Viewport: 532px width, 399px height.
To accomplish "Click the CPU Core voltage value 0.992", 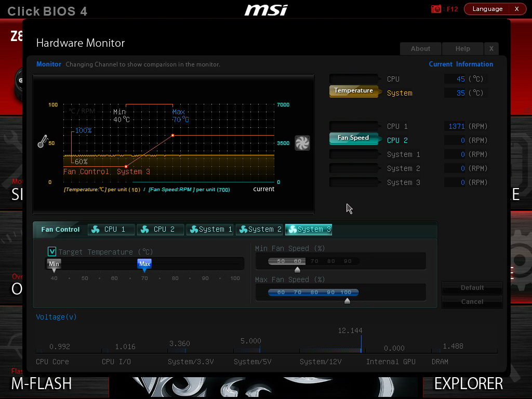I will tap(60, 347).
